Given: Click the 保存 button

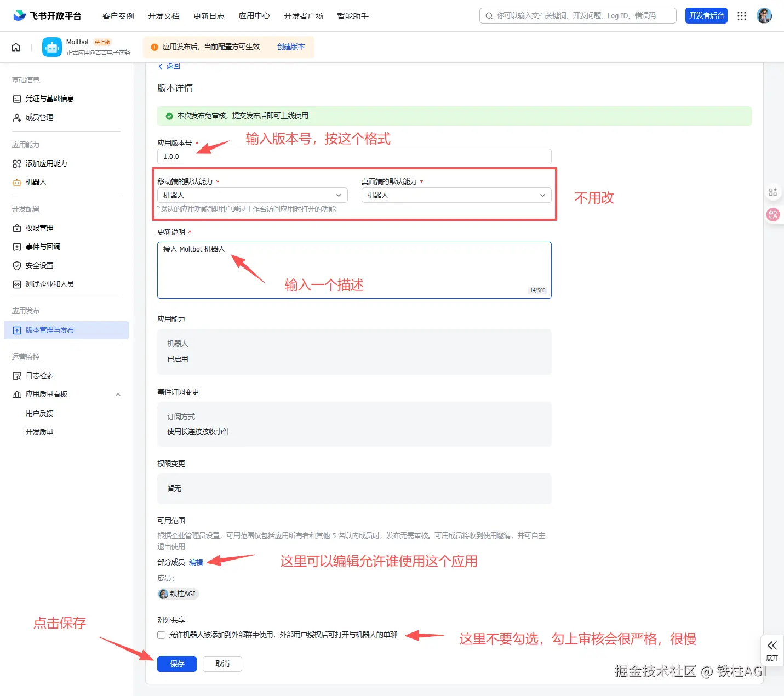Looking at the screenshot, I should point(177,664).
